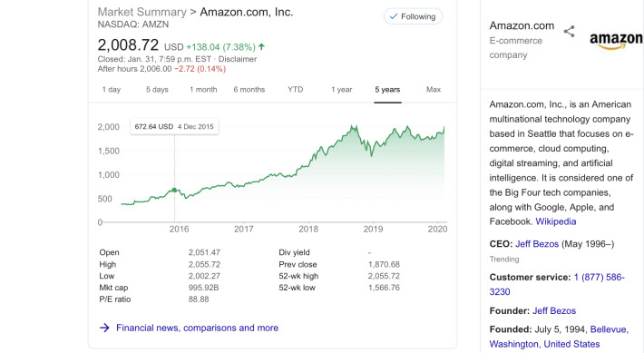The width and height of the screenshot is (644, 353).
Task: Click the share icon beside Amazon.com
Action: coord(569,31)
